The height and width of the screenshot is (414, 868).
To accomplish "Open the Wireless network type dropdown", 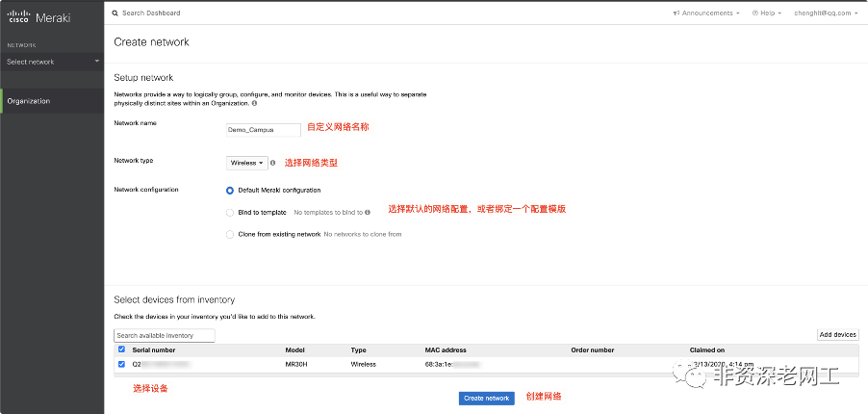I will [x=247, y=163].
